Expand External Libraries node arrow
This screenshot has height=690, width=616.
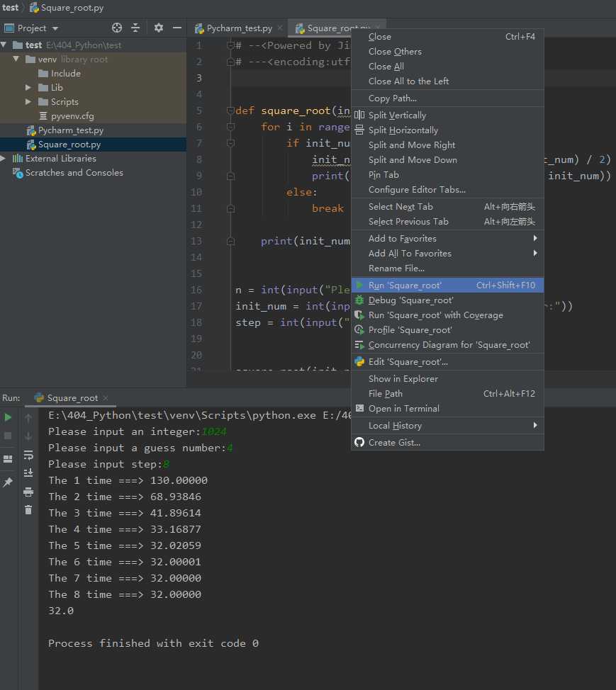coord(3,159)
